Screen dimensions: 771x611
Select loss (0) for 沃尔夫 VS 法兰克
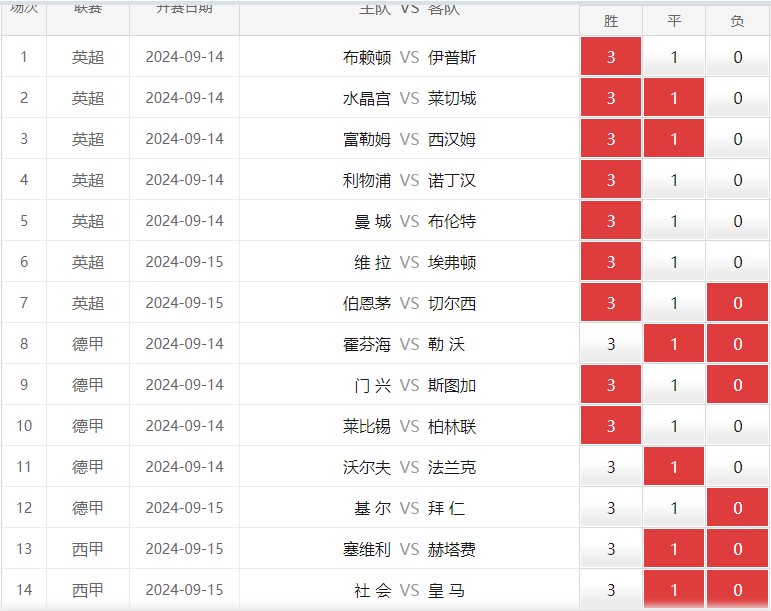tap(738, 466)
